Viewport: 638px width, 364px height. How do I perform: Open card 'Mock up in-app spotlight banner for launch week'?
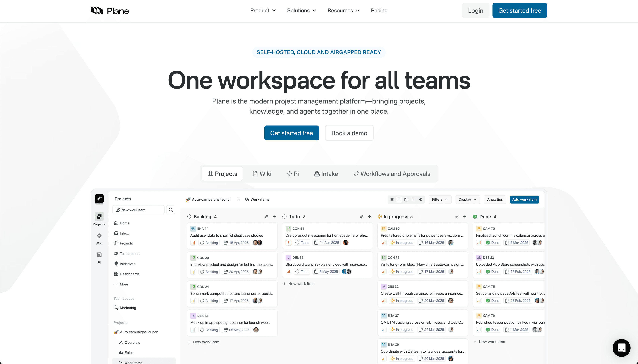pos(232,323)
